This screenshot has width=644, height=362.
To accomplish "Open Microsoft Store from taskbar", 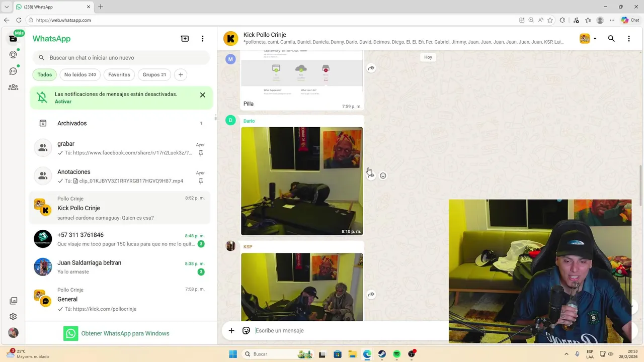I will pos(338,354).
